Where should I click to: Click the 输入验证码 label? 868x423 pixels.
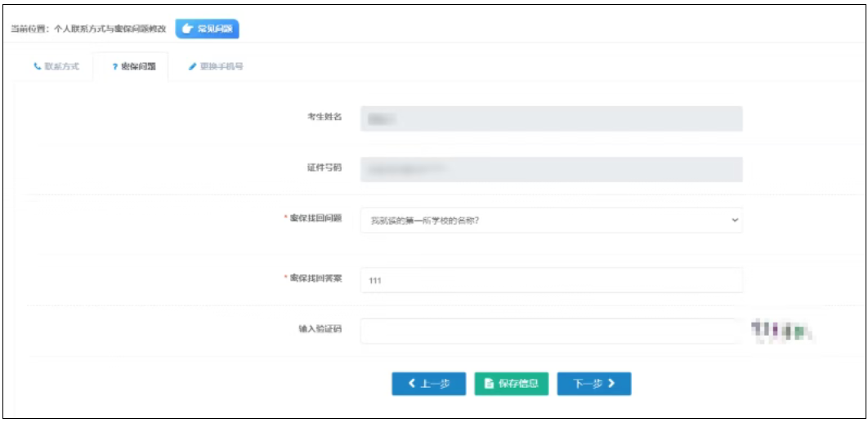click(x=320, y=329)
